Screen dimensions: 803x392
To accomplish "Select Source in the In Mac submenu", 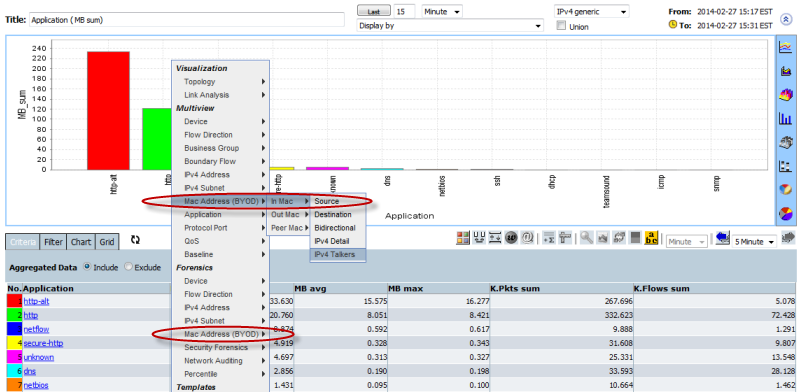I will [337, 201].
